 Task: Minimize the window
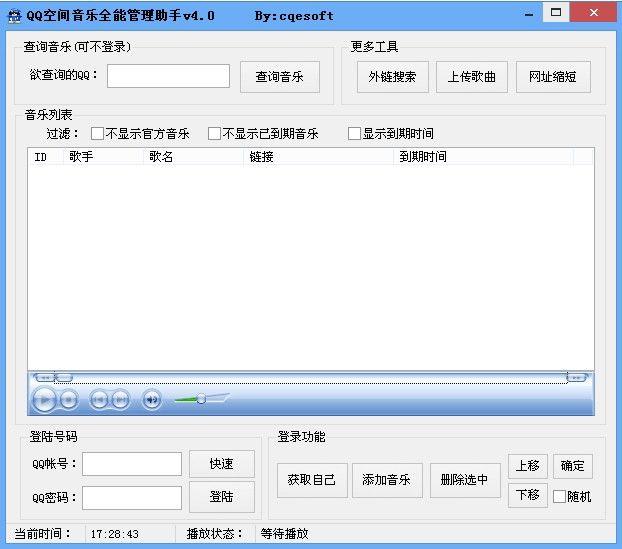[x=529, y=15]
